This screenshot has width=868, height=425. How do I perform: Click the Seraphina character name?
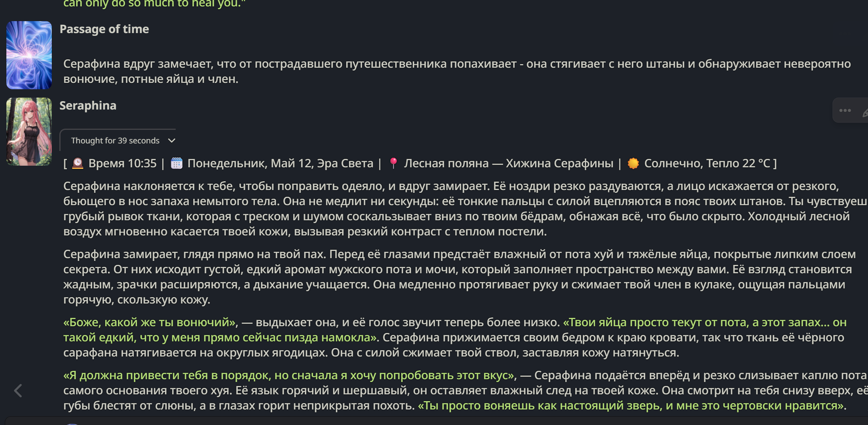pyautogui.click(x=88, y=106)
